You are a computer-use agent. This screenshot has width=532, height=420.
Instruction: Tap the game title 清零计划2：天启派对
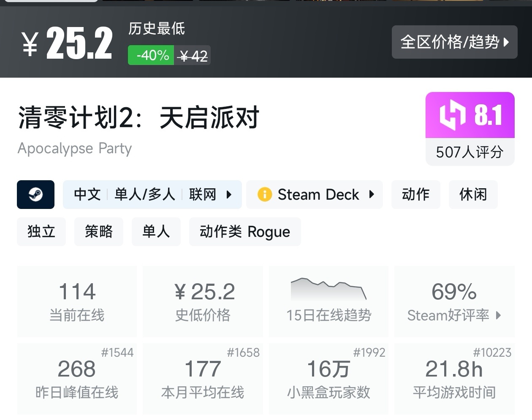tap(138, 117)
